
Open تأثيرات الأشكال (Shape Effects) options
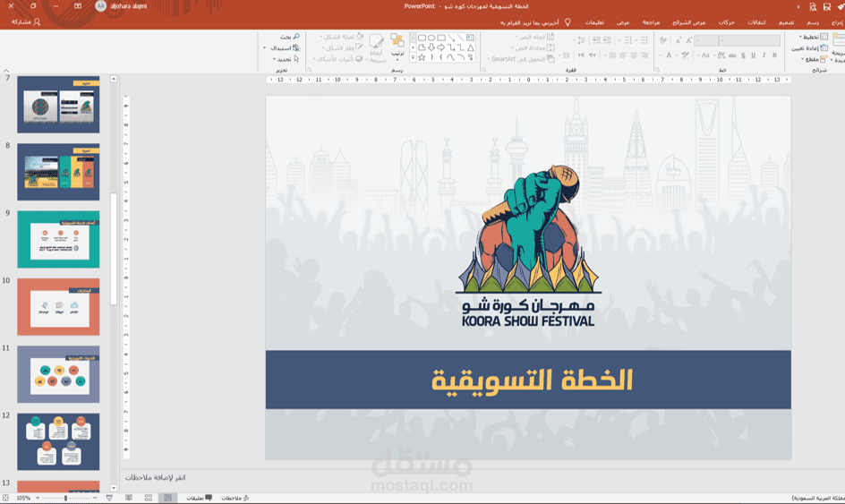pos(338,59)
